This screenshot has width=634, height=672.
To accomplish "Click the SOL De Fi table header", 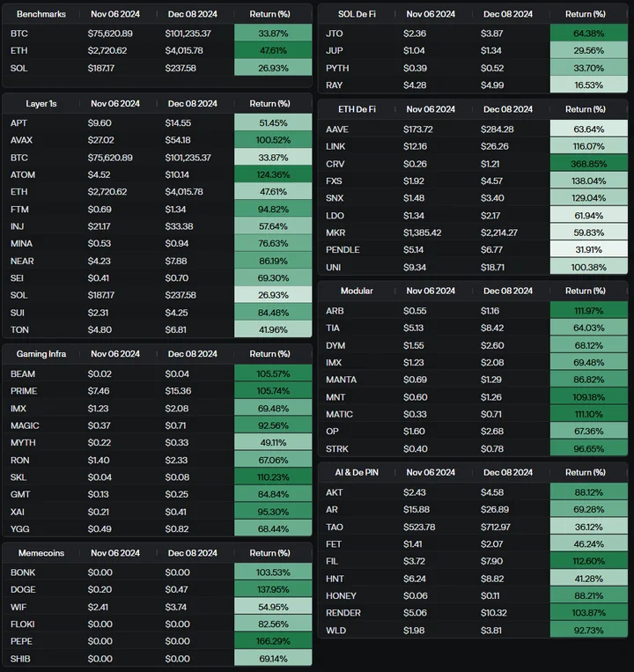I will pyautogui.click(x=357, y=14).
